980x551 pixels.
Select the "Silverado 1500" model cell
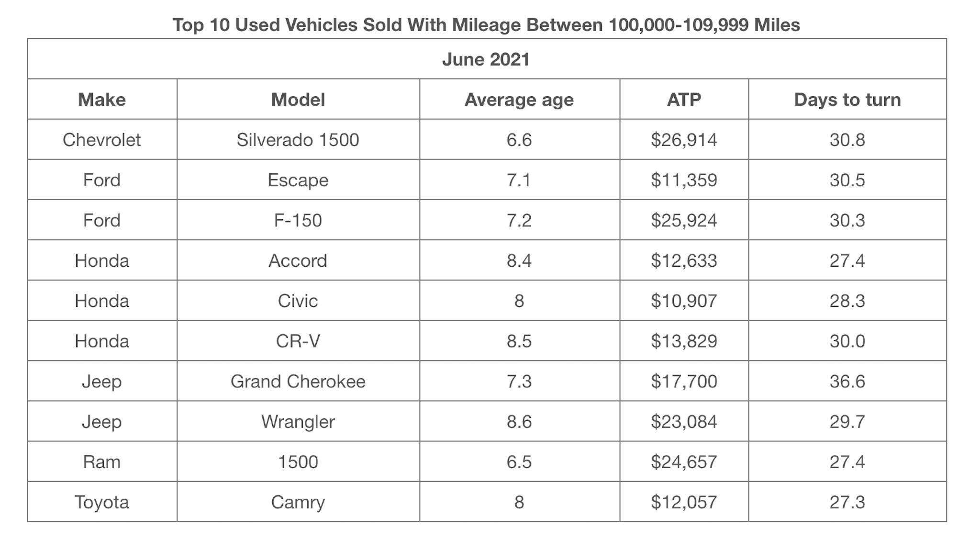coord(298,140)
